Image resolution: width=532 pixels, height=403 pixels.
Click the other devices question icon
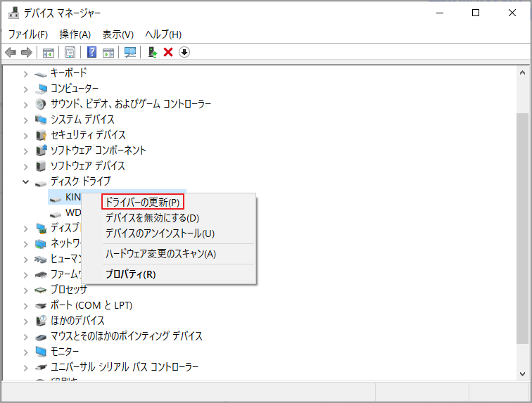(x=41, y=321)
